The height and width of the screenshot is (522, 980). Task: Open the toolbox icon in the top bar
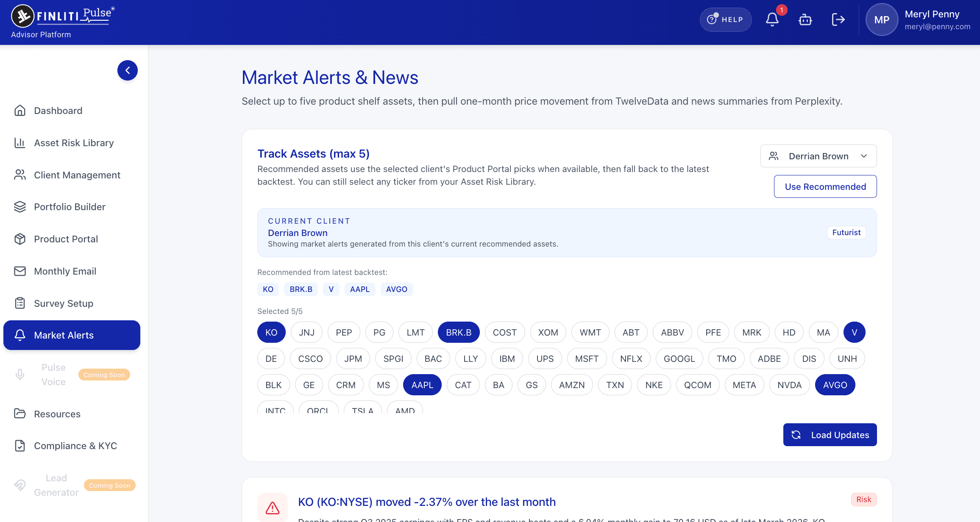(x=805, y=19)
